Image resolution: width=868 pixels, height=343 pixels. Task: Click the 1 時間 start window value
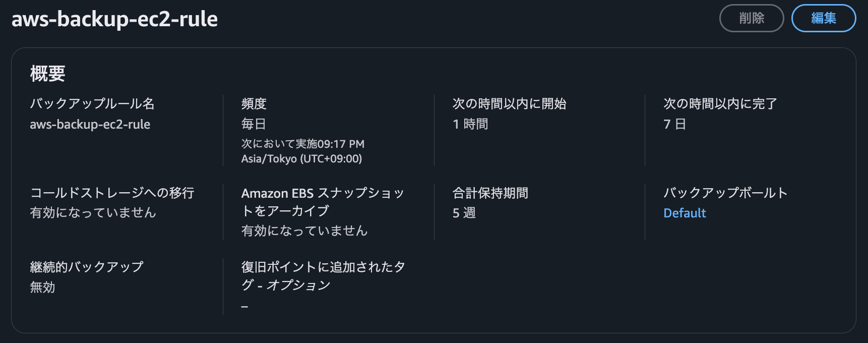pos(470,124)
